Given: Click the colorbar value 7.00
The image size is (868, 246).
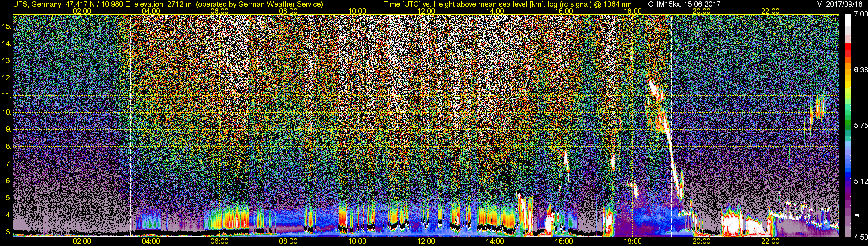Looking at the screenshot, I should (x=861, y=14).
